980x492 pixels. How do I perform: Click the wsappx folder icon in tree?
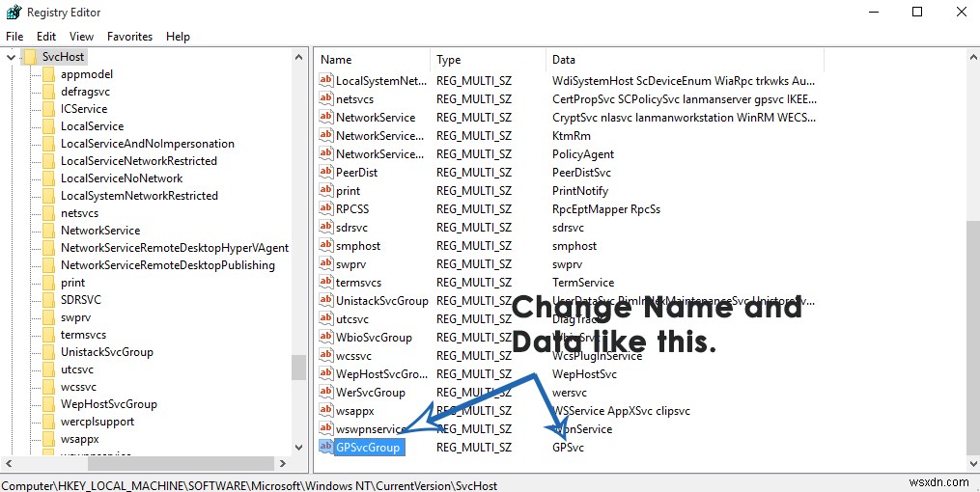[48, 439]
